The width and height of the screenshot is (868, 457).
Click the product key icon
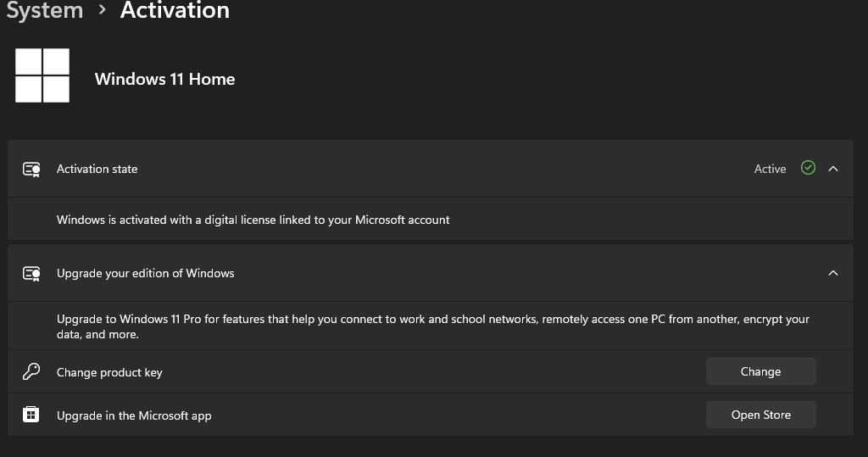[x=31, y=371]
